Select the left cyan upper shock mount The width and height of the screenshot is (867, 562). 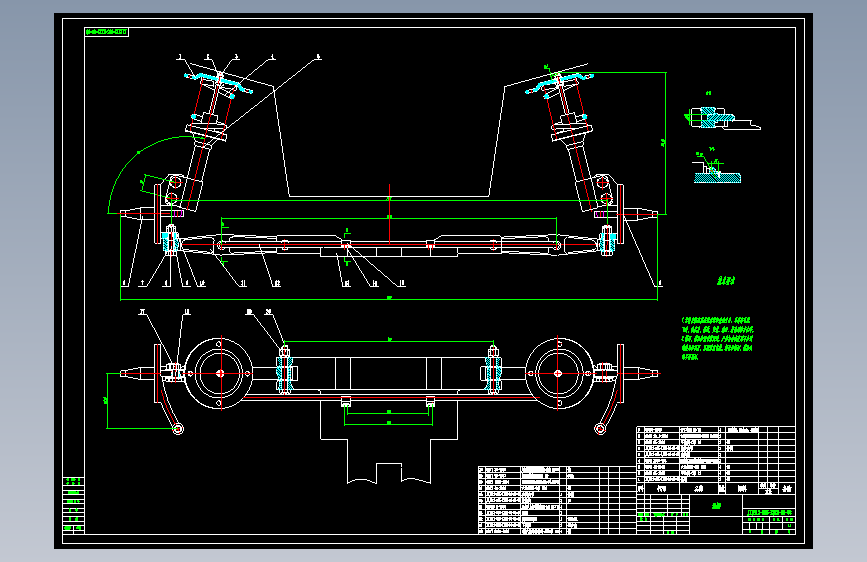(218, 82)
